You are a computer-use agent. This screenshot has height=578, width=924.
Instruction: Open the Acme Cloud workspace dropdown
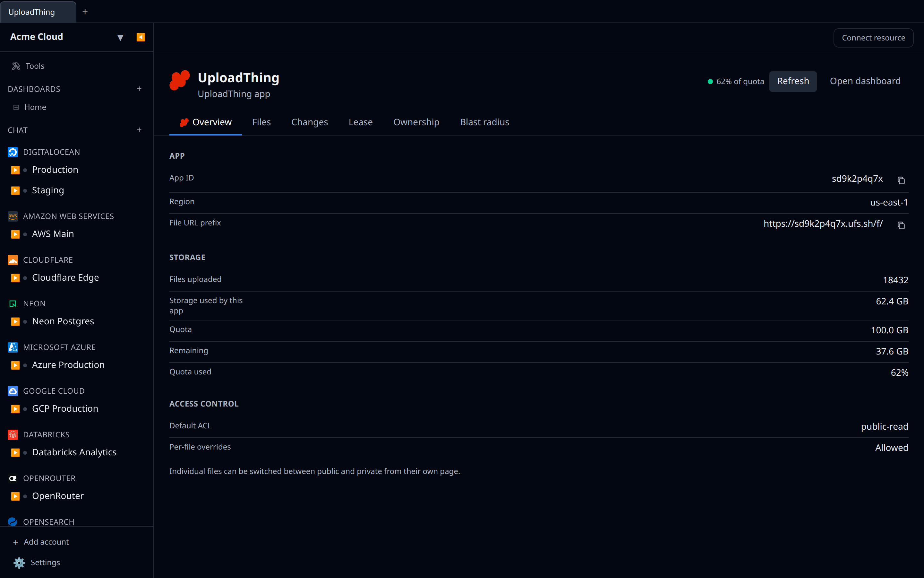pyautogui.click(x=120, y=38)
